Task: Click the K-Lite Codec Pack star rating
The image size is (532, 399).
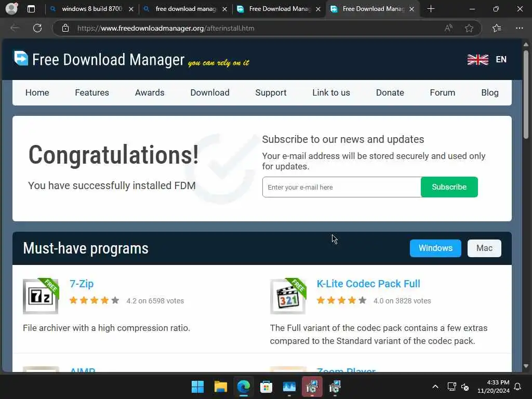Action: point(342,300)
